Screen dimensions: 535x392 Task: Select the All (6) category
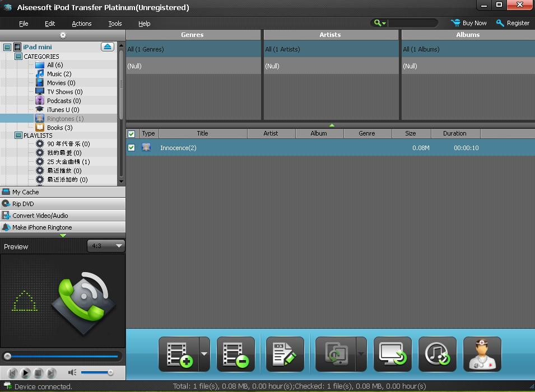[x=54, y=65]
